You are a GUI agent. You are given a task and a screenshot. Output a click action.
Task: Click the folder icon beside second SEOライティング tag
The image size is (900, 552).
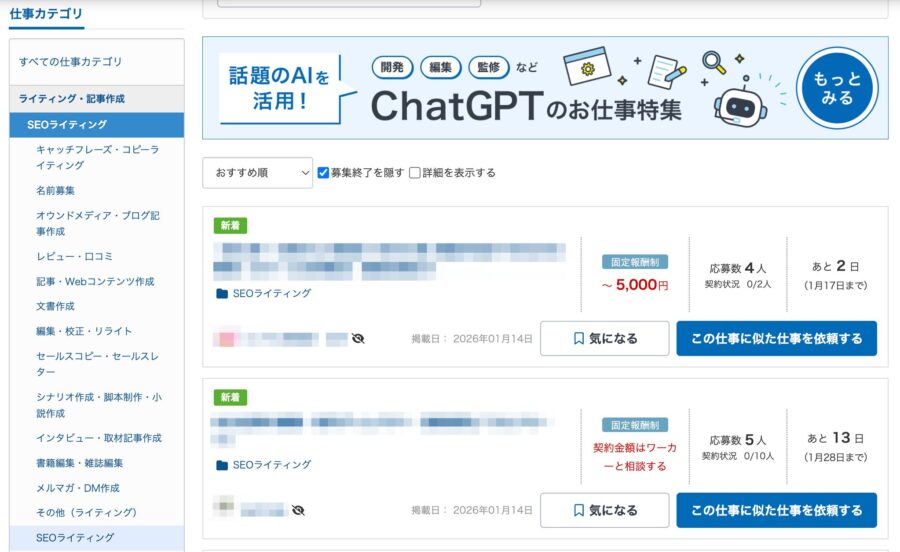click(222, 465)
